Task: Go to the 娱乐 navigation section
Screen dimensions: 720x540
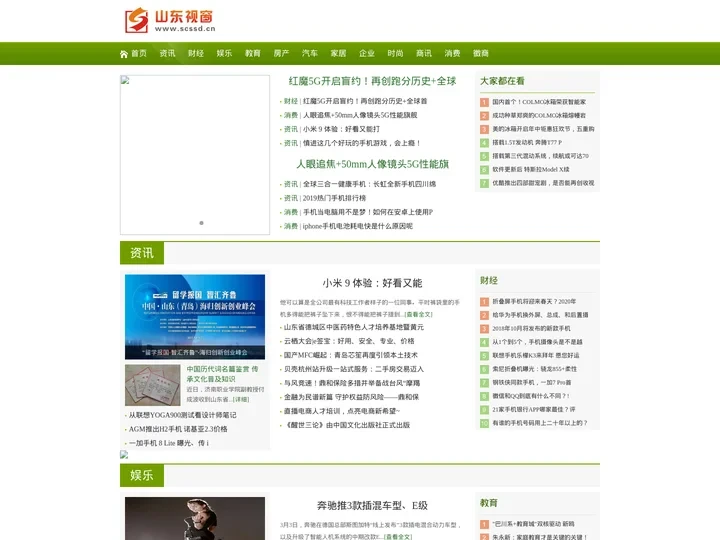Action: point(224,53)
